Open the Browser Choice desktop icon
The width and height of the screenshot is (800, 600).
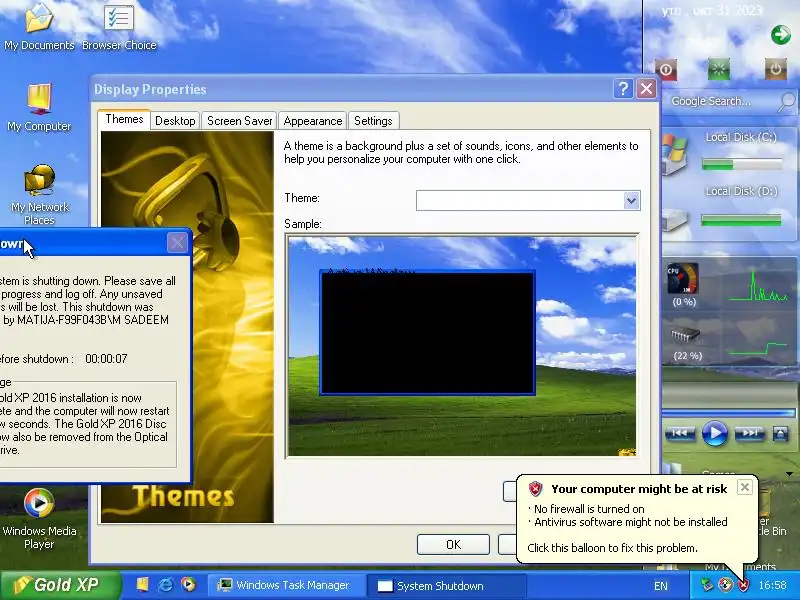tap(119, 27)
